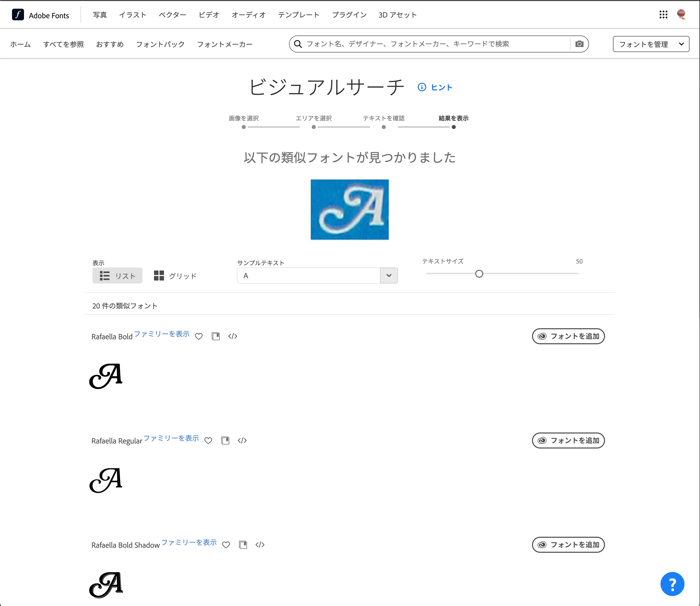The height and width of the screenshot is (606, 700).
Task: Expand the サンプルテキスト dropdown arrow
Action: point(388,275)
